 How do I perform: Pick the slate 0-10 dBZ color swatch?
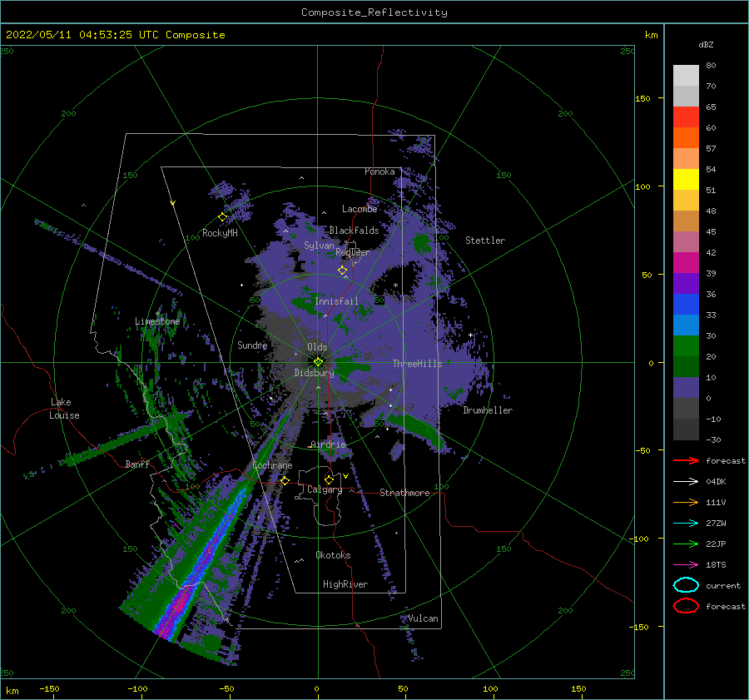pyautogui.click(x=686, y=388)
